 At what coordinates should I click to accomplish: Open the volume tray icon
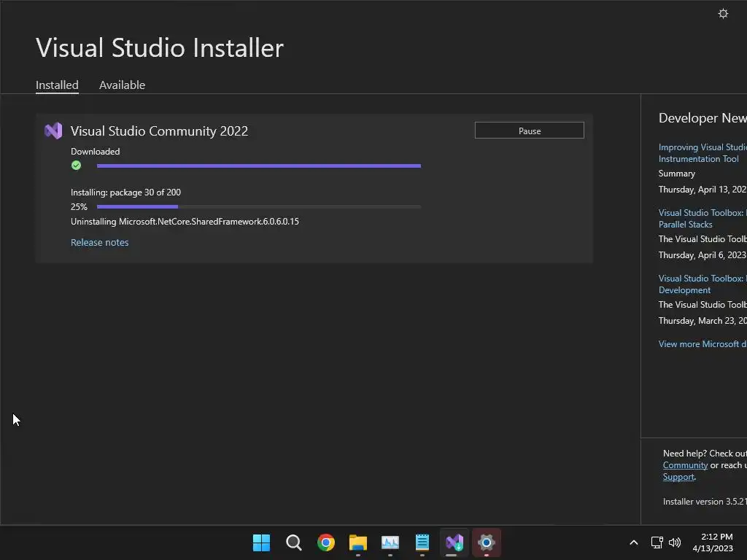point(675,542)
